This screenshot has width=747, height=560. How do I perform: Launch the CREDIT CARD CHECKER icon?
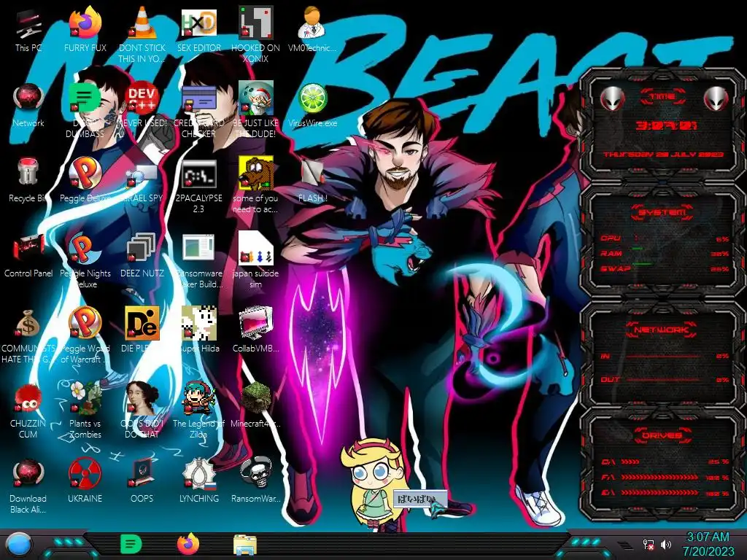[x=198, y=98]
